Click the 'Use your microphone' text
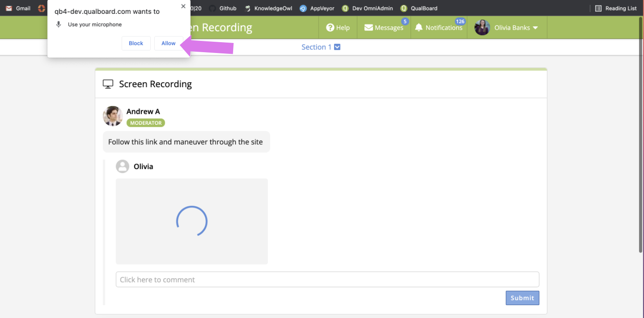Image resolution: width=644 pixels, height=318 pixels. pos(95,25)
